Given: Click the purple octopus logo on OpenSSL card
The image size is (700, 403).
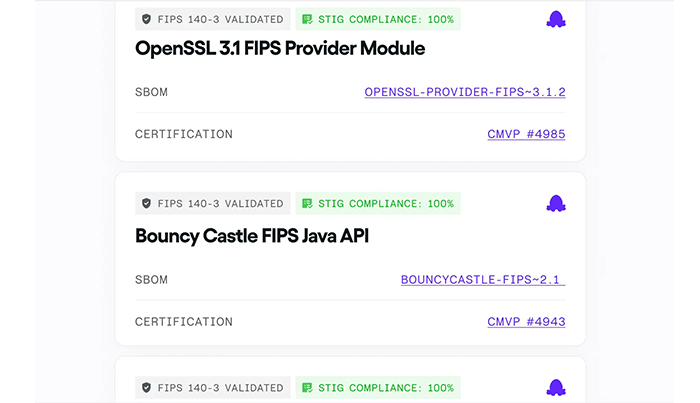Looking at the screenshot, I should (x=556, y=19).
